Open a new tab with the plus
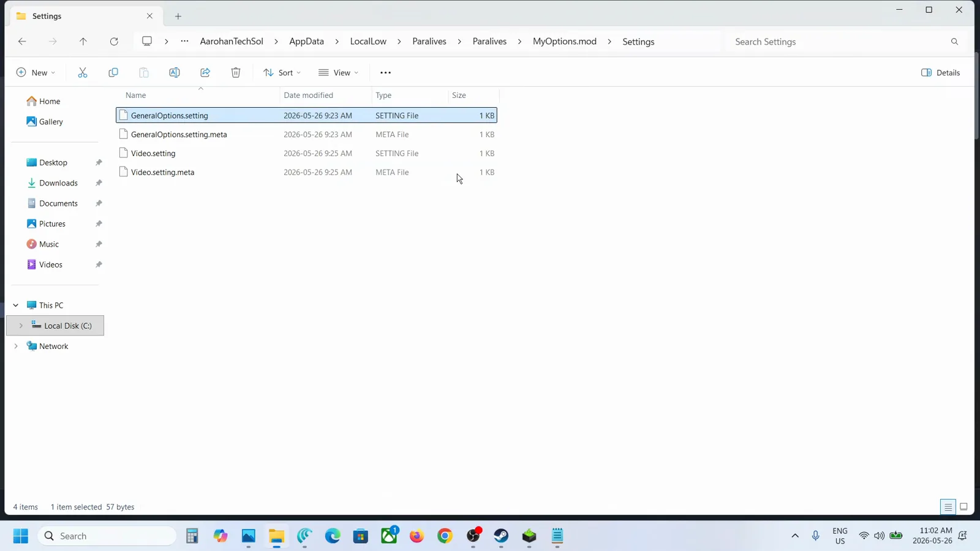This screenshot has height=551, width=980. (178, 17)
